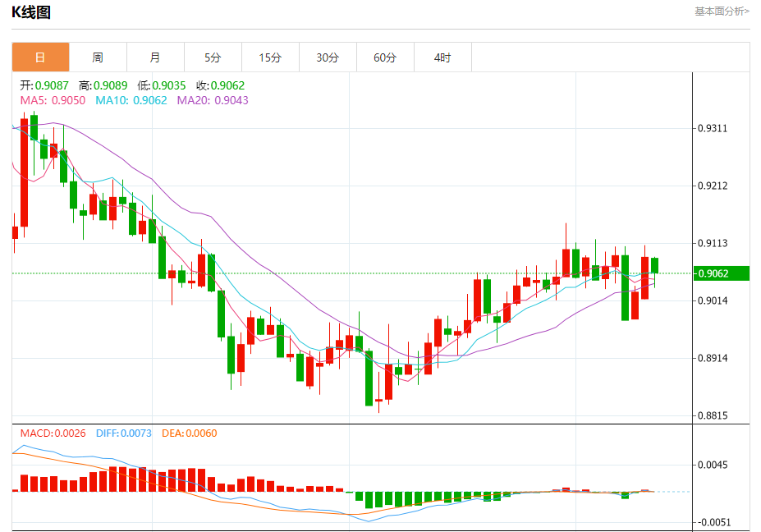Switch to the 月 monthly tab
Image resolution: width=761 pixels, height=532 pixels.
[x=155, y=57]
